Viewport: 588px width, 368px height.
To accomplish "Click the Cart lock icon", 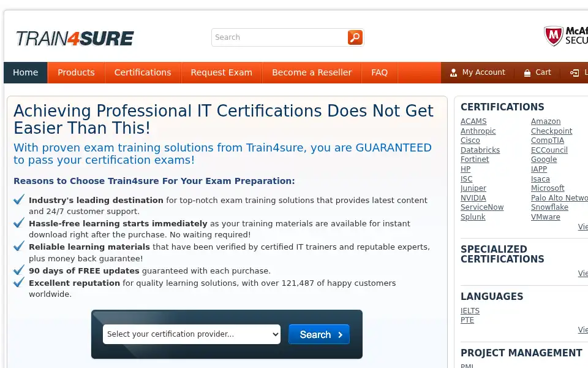I will point(527,73).
